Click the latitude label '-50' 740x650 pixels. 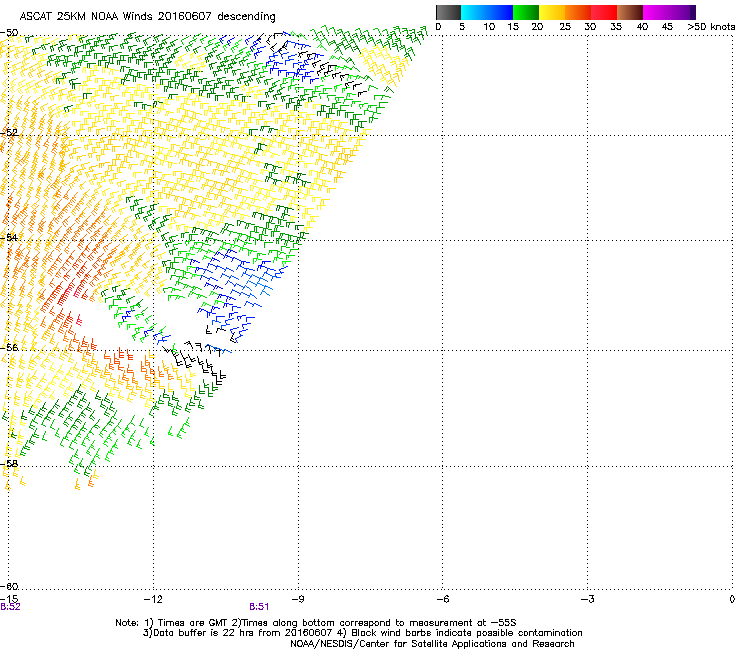click(9, 33)
